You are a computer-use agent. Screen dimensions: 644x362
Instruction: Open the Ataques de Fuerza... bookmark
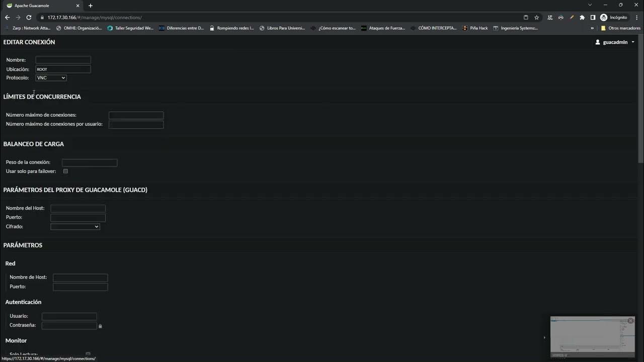coord(383,28)
